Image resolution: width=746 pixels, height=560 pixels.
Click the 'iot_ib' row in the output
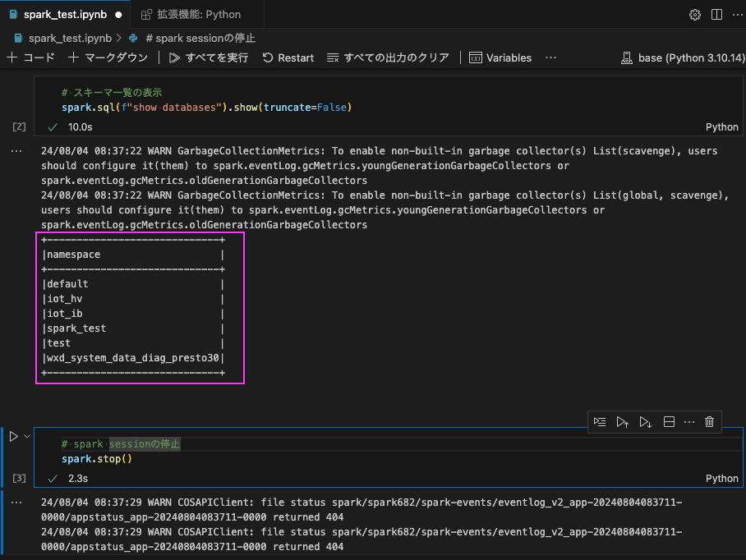pos(64,314)
